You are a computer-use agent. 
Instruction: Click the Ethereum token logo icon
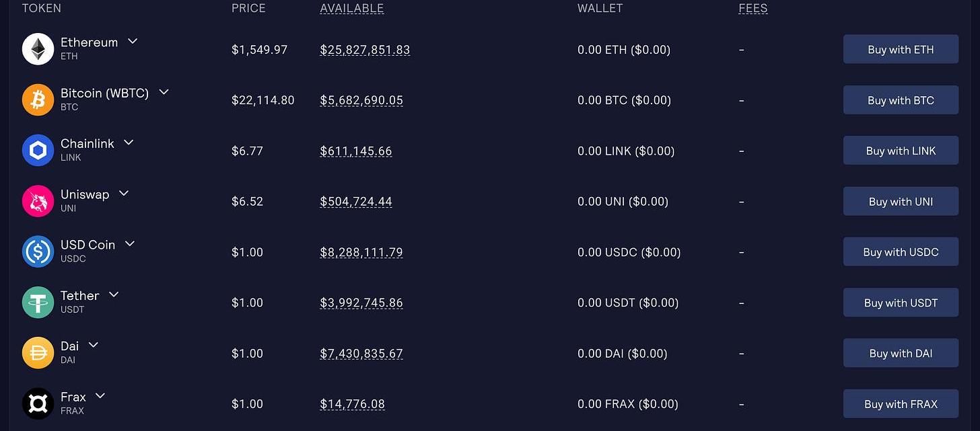38,49
